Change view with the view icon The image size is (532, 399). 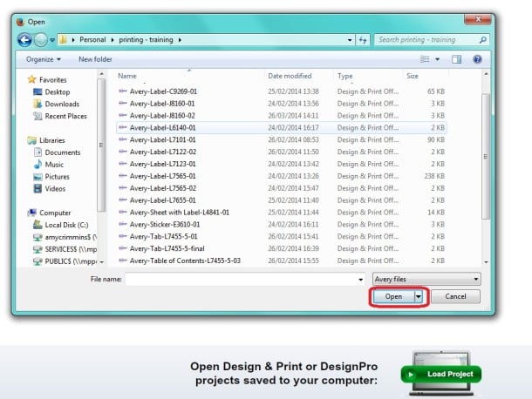[425, 59]
